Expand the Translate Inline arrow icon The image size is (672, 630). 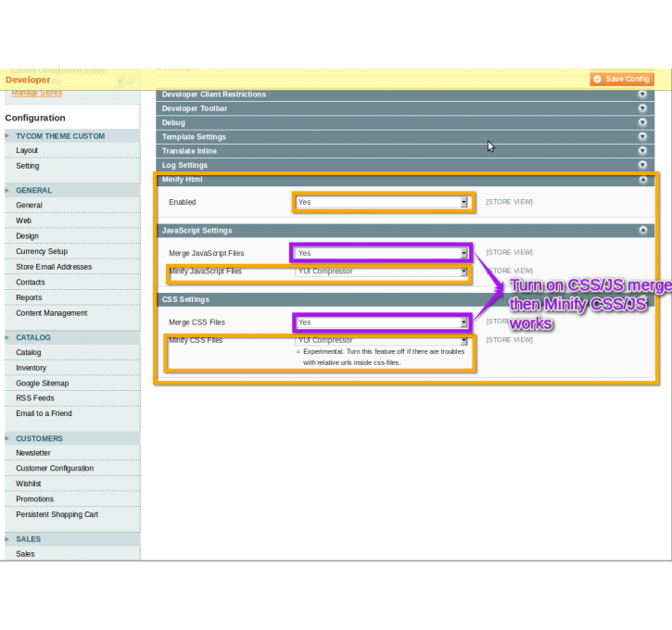point(642,151)
